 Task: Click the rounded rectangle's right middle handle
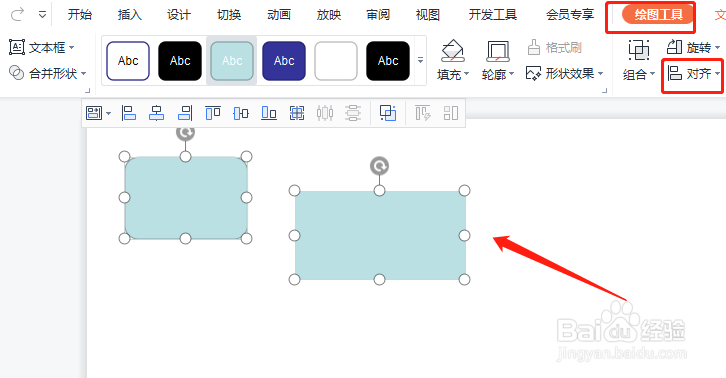tap(246, 198)
